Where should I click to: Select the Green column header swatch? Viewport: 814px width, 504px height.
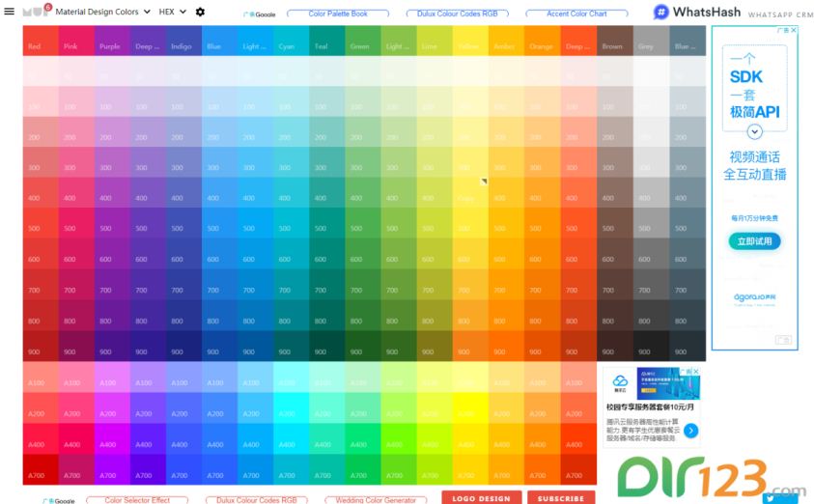click(363, 41)
